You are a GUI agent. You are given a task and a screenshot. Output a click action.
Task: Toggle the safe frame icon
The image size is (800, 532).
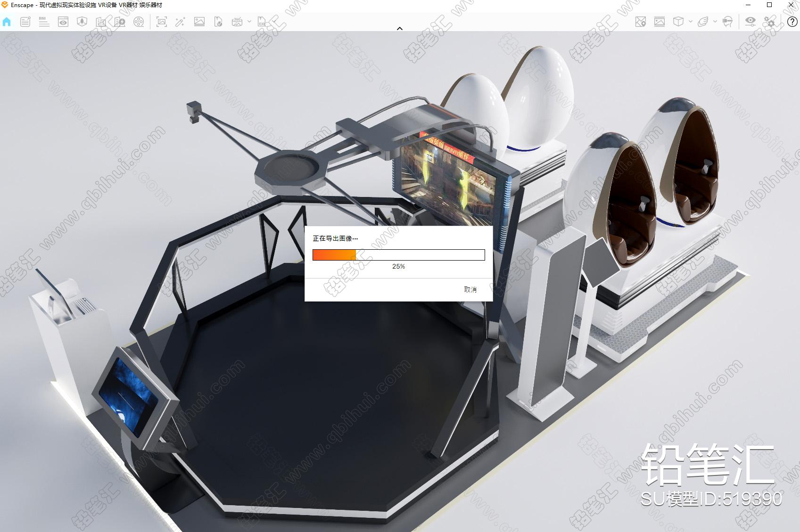point(660,22)
